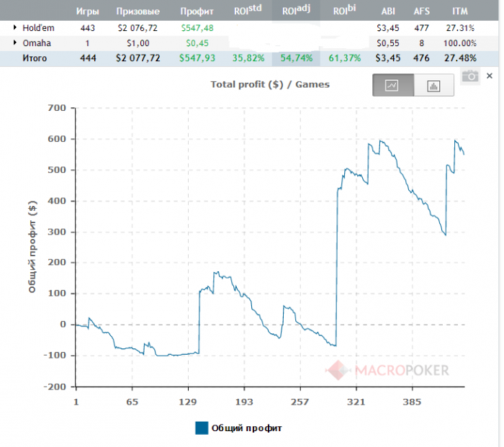Click the y-axis label 600
This screenshot has height=447, width=504.
pyautogui.click(x=57, y=139)
